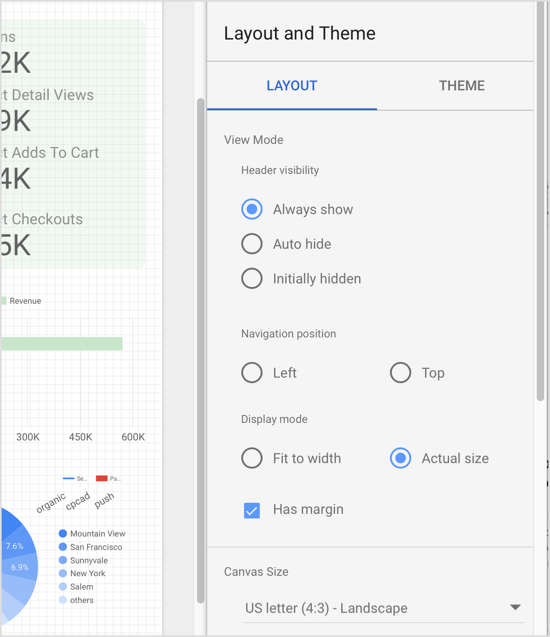Click the Display mode label
Image resolution: width=550 pixels, height=637 pixels.
click(274, 419)
